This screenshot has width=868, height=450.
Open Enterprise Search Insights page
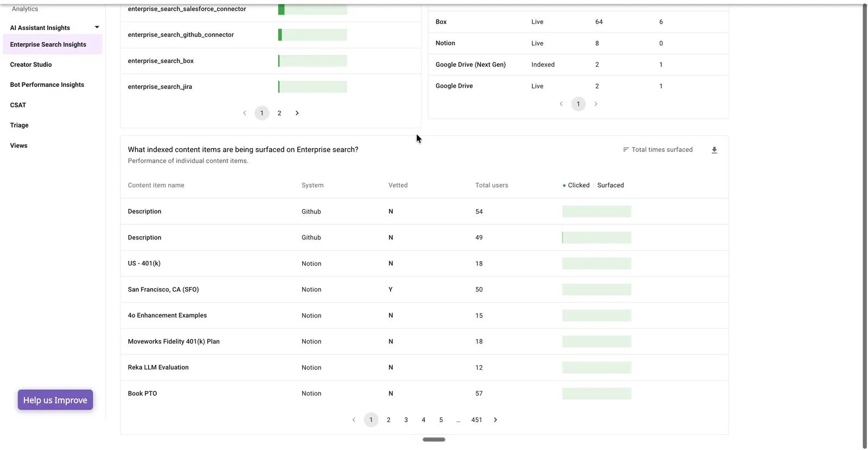[x=53, y=45]
